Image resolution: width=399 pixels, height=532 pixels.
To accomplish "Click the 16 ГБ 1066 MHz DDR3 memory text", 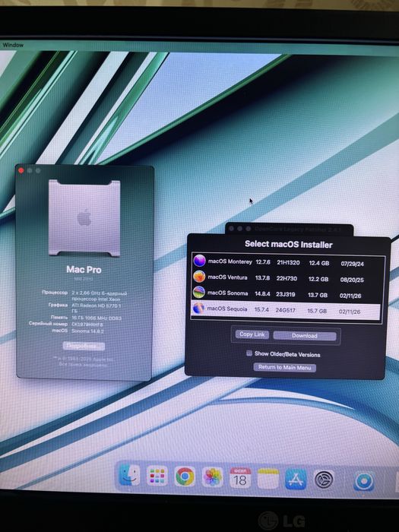I will 96,318.
